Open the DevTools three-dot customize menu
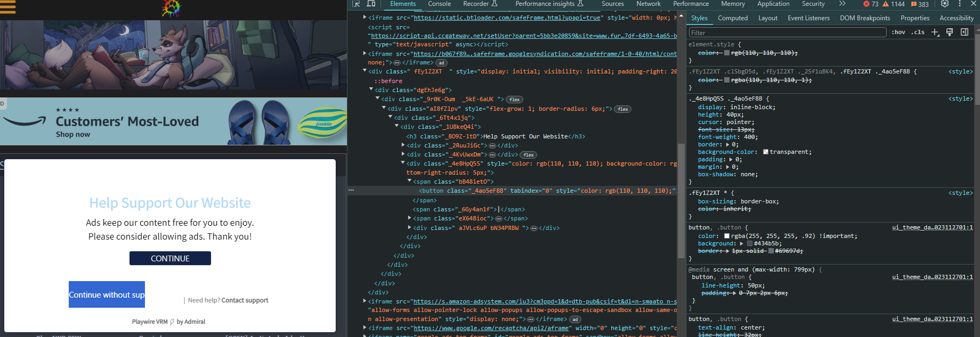This screenshot has height=337, width=980. click(x=960, y=4)
